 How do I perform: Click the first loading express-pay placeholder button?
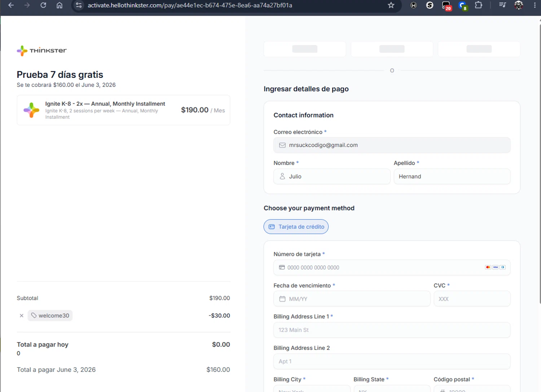[305, 49]
